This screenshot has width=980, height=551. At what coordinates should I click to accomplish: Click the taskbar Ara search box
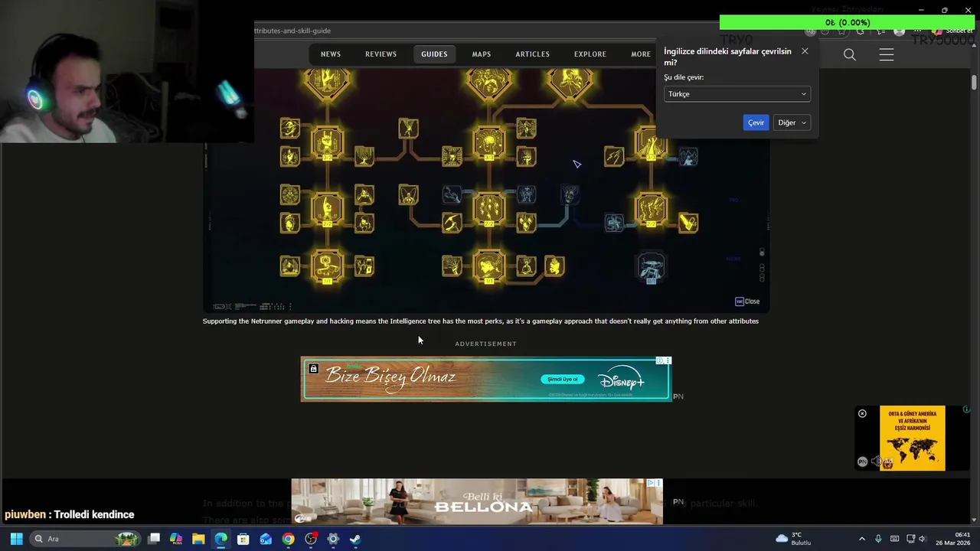[87, 539]
